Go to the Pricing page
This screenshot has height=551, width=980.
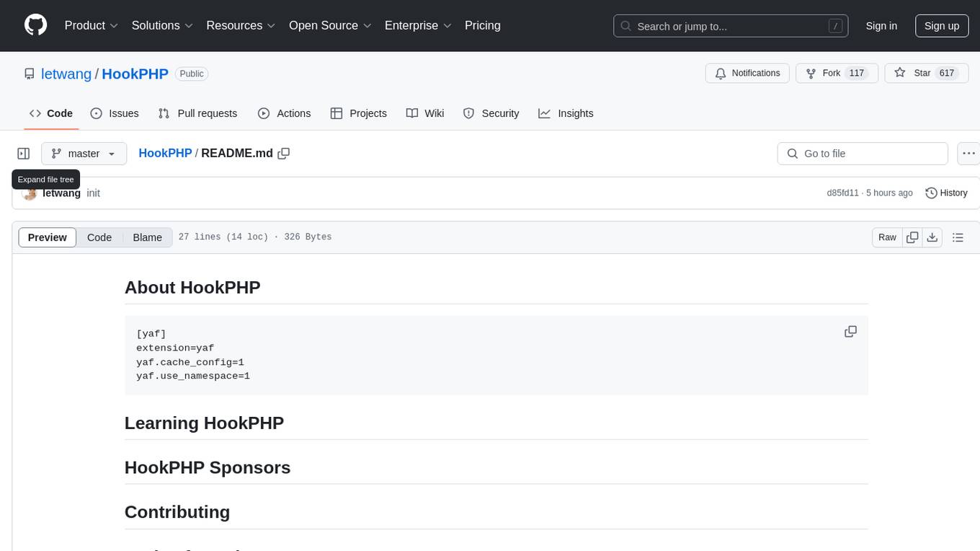(x=483, y=25)
